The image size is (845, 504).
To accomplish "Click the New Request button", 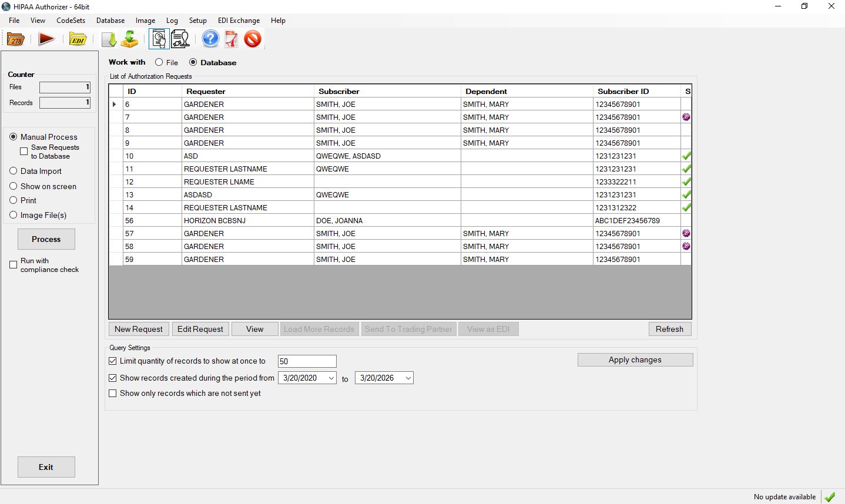I will tap(139, 329).
